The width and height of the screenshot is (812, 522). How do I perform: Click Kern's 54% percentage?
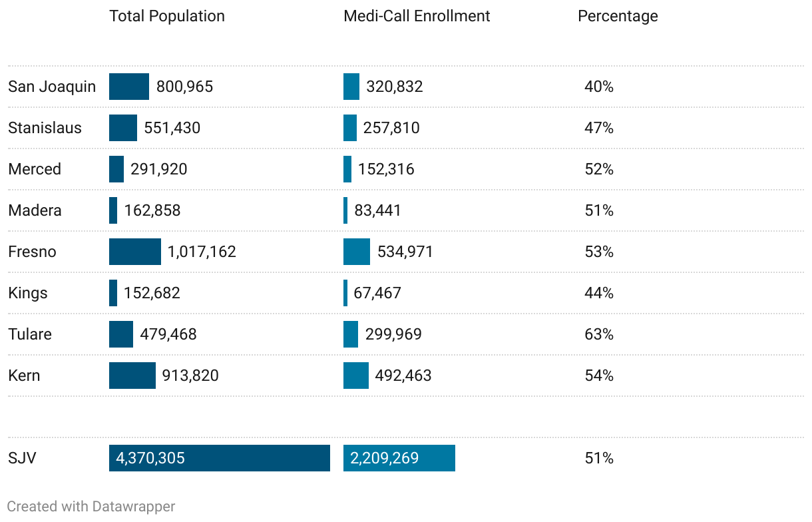599,376
